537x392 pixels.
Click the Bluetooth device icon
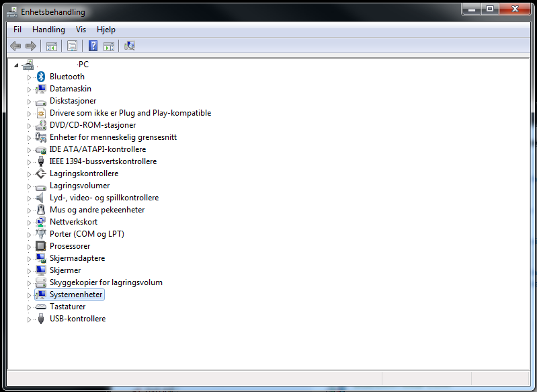41,77
